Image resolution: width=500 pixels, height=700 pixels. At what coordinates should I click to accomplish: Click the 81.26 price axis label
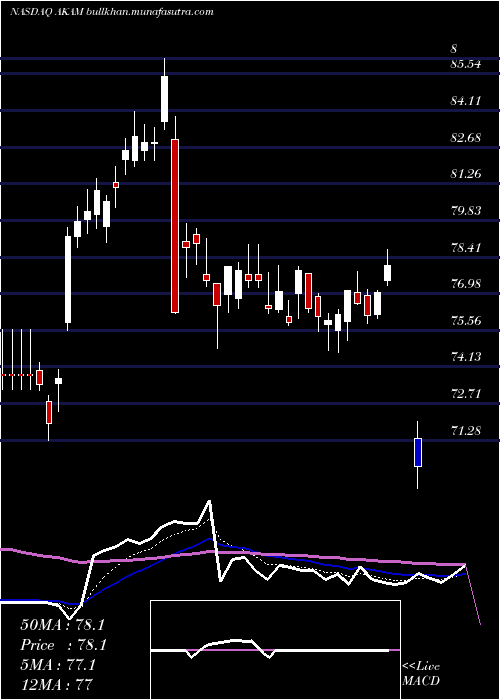pyautogui.click(x=466, y=174)
